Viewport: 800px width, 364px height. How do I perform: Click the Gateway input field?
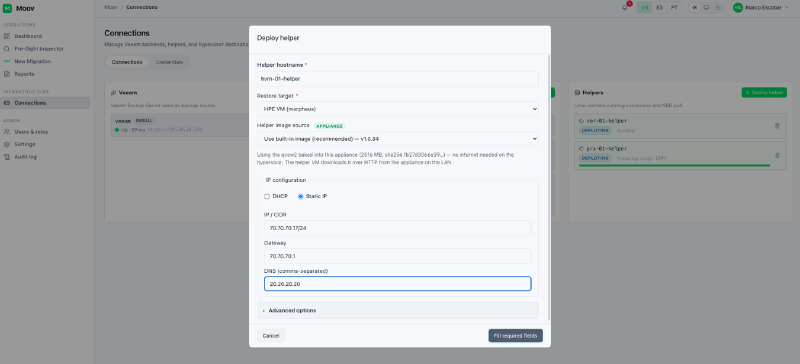click(x=397, y=256)
